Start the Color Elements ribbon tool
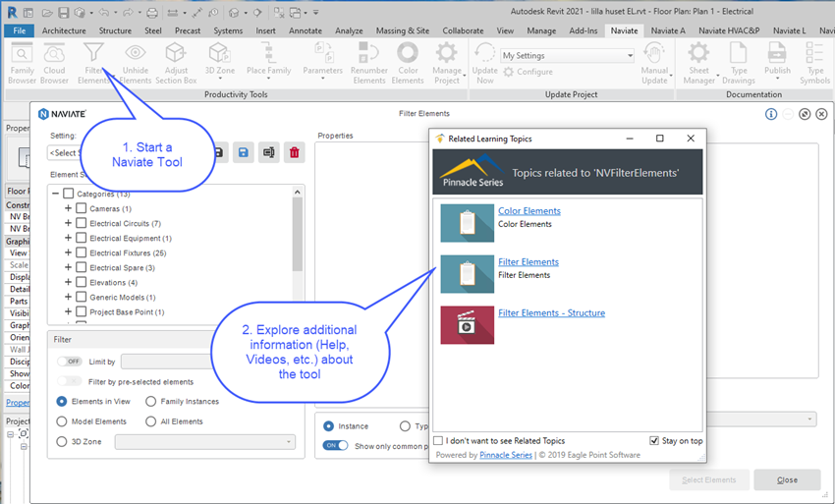 (x=408, y=64)
